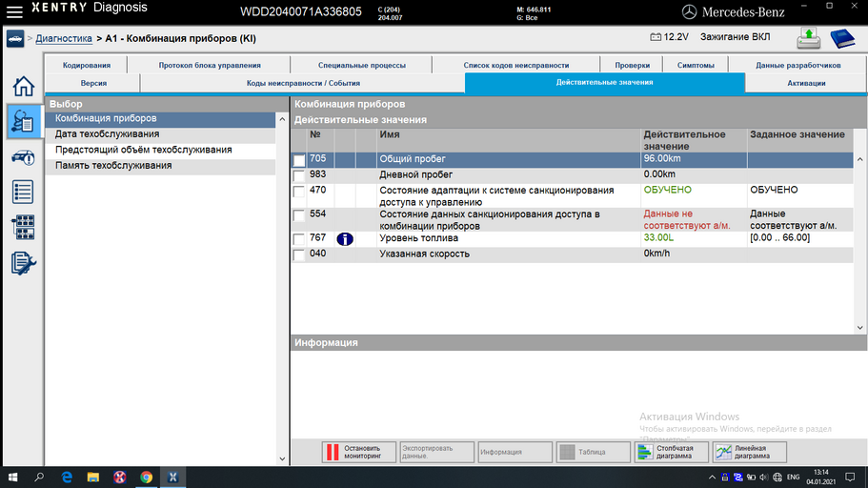Click the Xentry taskbar icon
The height and width of the screenshot is (488, 868).
click(172, 477)
